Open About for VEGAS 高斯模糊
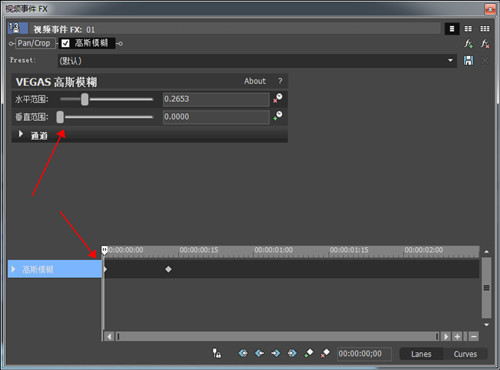This screenshot has width=500, height=370. [x=255, y=81]
